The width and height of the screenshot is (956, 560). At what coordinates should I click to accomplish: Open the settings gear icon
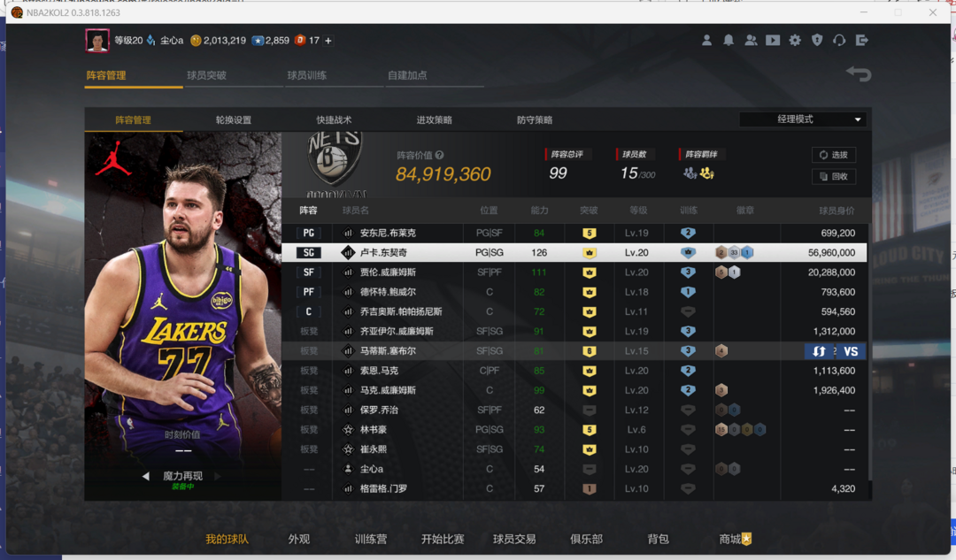(795, 40)
